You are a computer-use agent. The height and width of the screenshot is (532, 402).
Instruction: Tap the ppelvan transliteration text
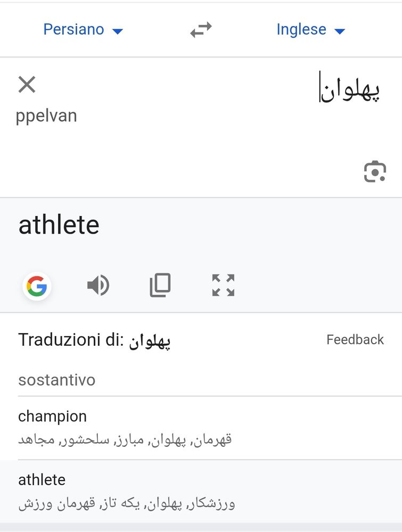pyautogui.click(x=46, y=115)
